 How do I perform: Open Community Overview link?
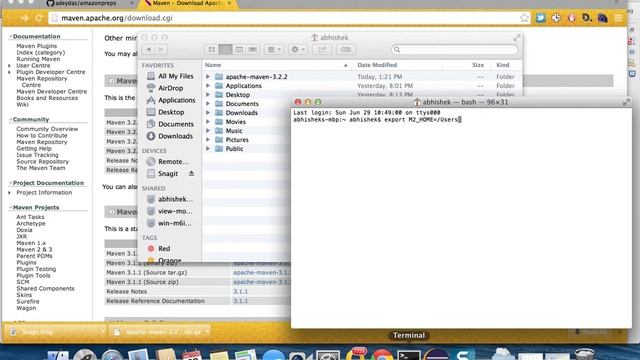(x=47, y=129)
